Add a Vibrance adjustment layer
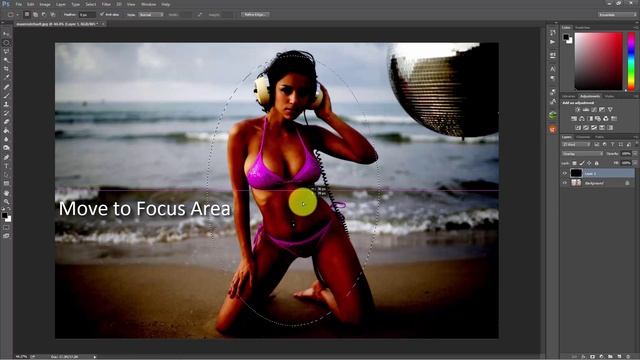Screen dimensions: 640x360 610,110
